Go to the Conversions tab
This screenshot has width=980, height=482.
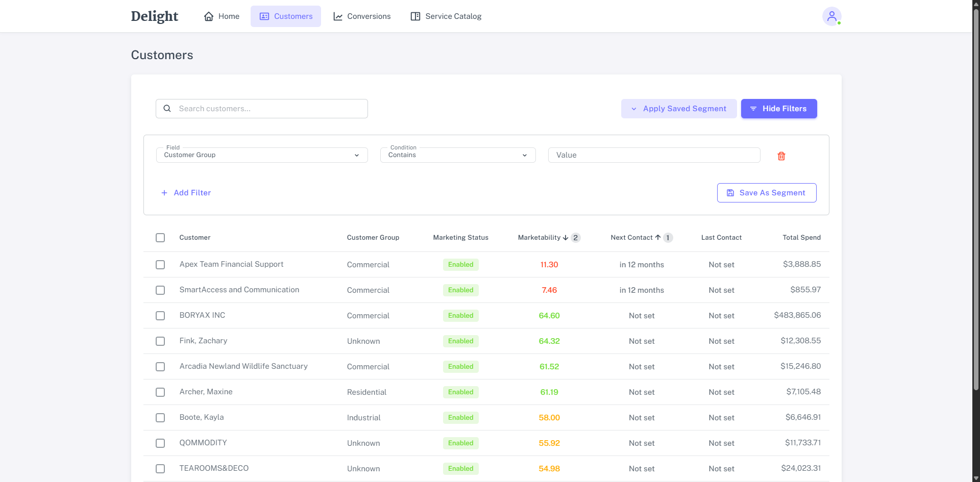tap(362, 16)
